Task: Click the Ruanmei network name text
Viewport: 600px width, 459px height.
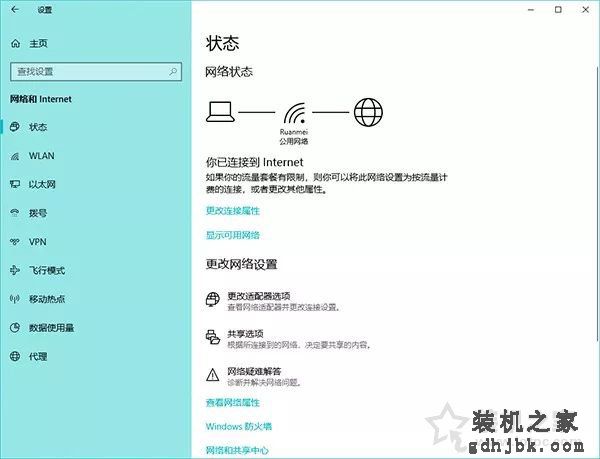Action: [x=293, y=132]
